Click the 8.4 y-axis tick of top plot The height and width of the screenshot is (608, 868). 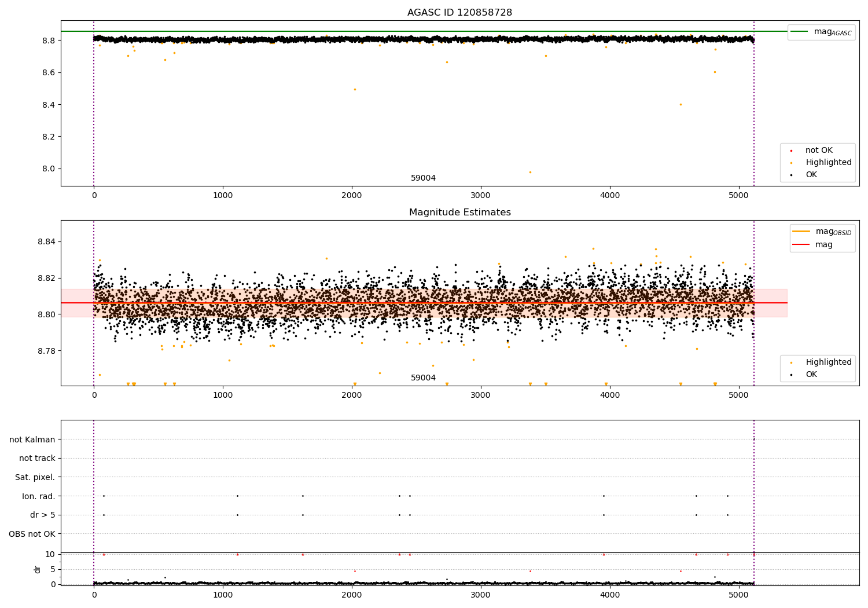click(x=48, y=105)
